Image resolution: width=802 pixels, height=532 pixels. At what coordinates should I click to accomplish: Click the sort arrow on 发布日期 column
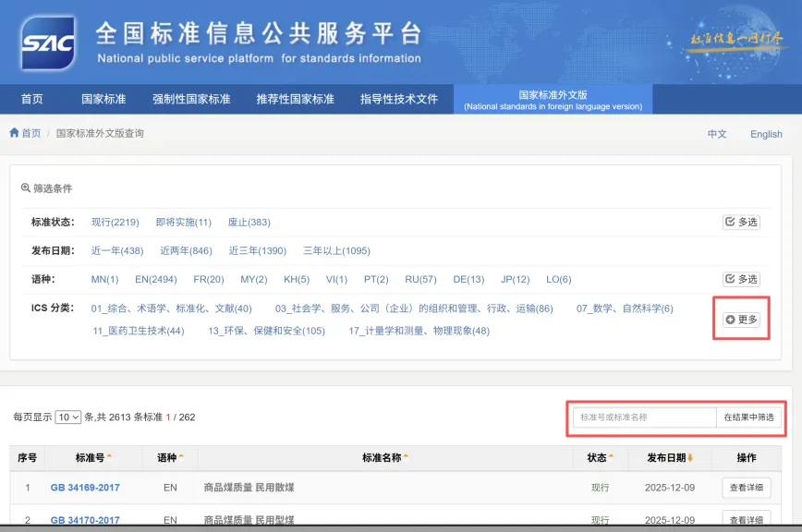click(x=690, y=457)
